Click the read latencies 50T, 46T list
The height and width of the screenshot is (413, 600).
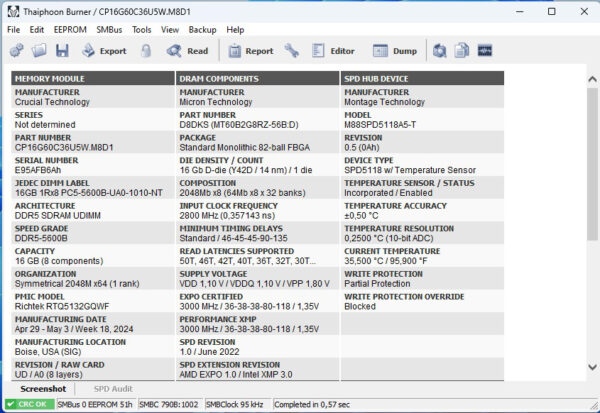pos(248,261)
